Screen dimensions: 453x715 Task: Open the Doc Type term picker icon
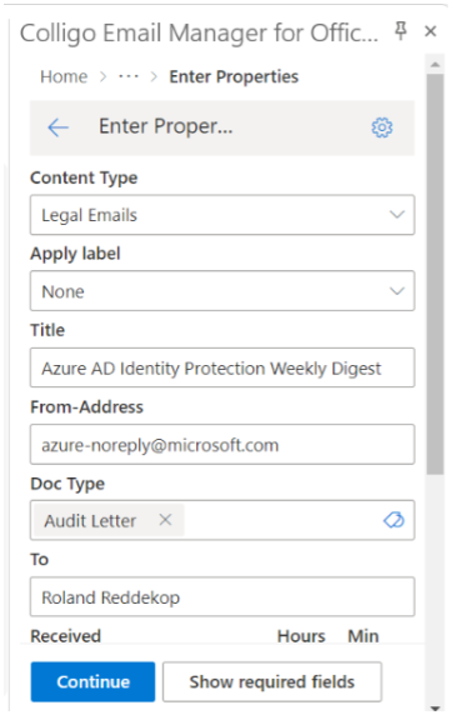[x=393, y=520]
